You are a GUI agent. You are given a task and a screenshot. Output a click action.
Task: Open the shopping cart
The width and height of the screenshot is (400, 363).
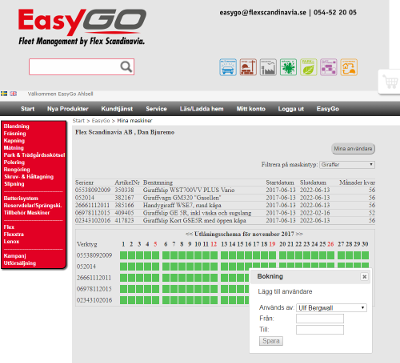tap(390, 82)
